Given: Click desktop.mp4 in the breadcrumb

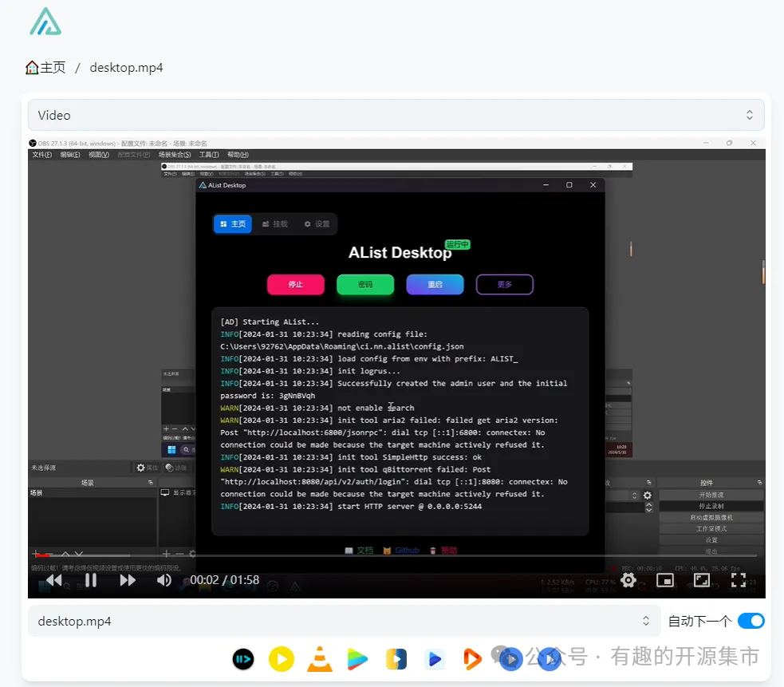Looking at the screenshot, I should pos(126,68).
